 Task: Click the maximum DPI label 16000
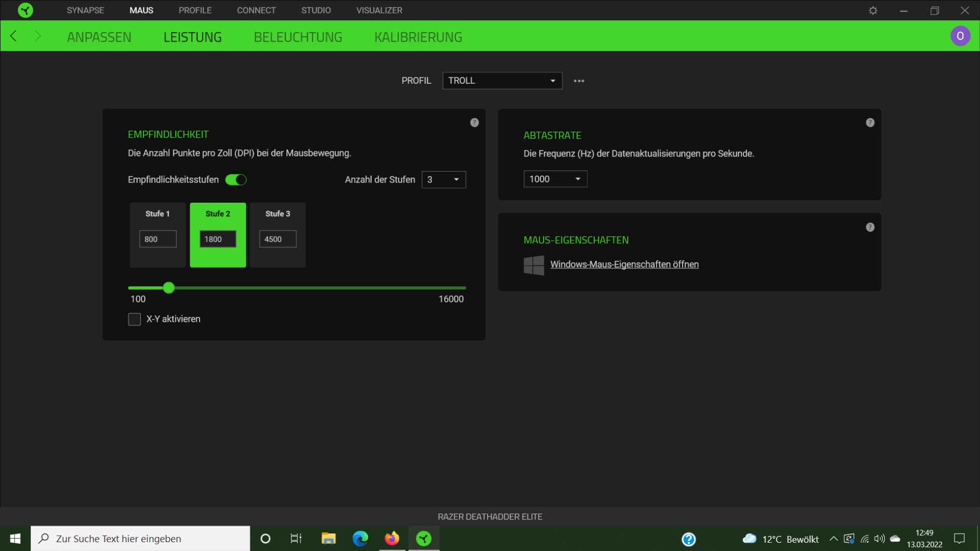(x=451, y=299)
